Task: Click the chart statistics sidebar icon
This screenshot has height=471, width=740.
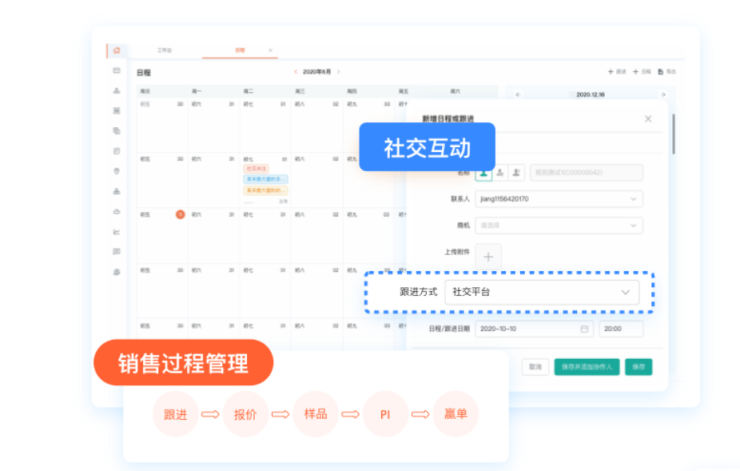Action: click(117, 231)
